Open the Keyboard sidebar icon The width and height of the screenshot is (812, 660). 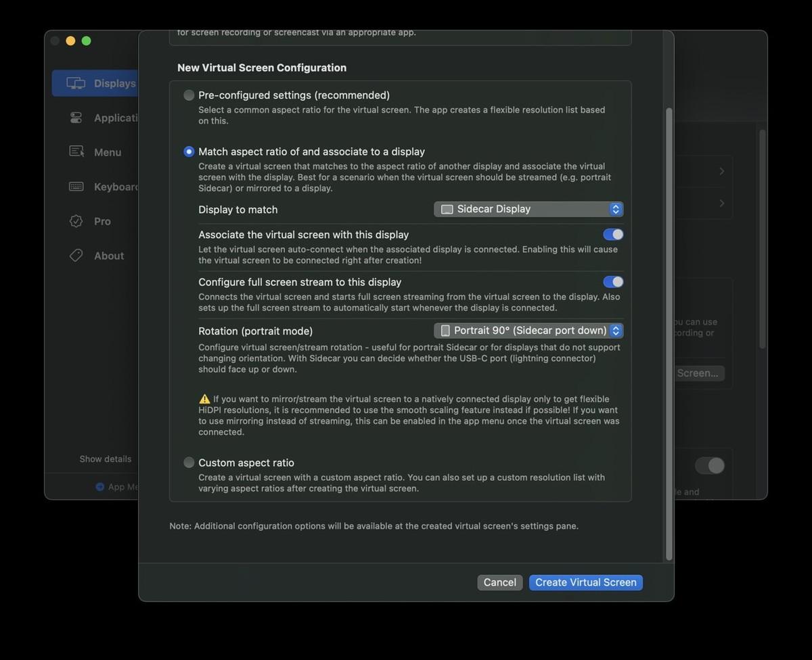[x=76, y=187]
